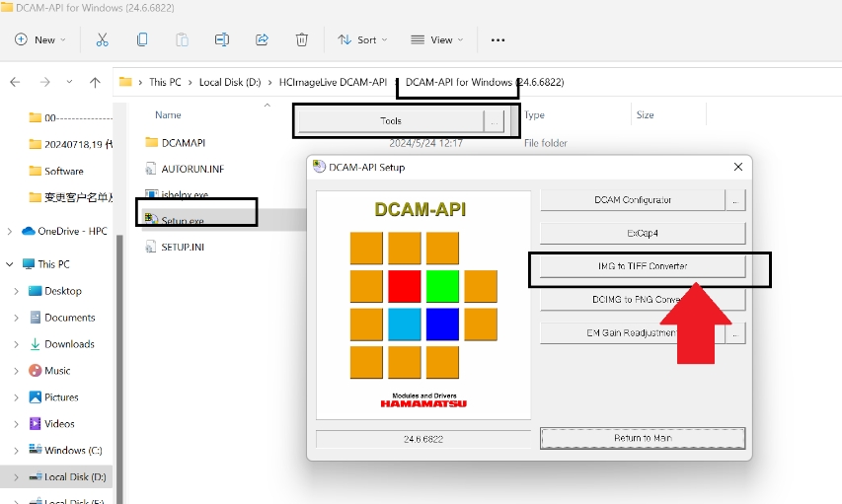Click the IMG to TIFF Converter button

pyautogui.click(x=642, y=266)
